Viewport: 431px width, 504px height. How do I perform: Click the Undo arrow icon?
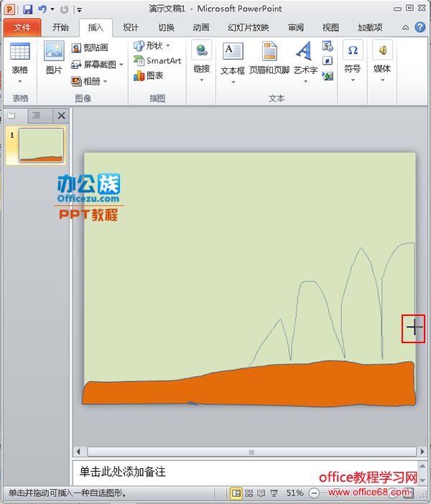tap(42, 9)
